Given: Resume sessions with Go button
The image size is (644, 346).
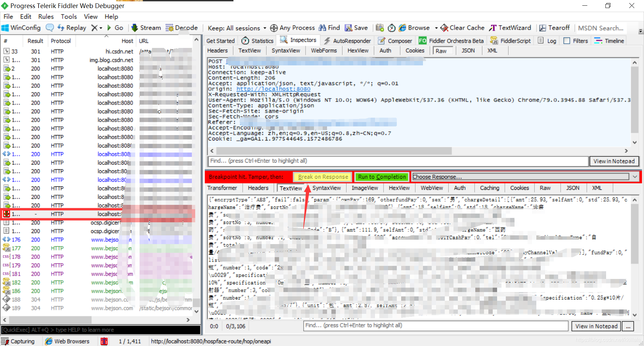Looking at the screenshot, I should tap(115, 28).
